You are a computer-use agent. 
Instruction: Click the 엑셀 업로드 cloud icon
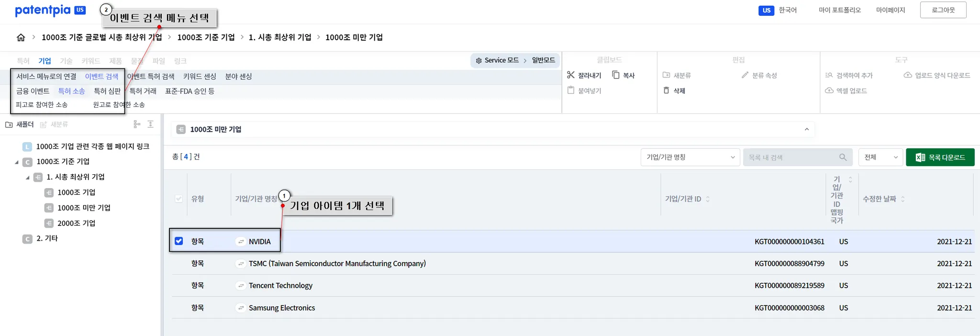click(x=829, y=90)
